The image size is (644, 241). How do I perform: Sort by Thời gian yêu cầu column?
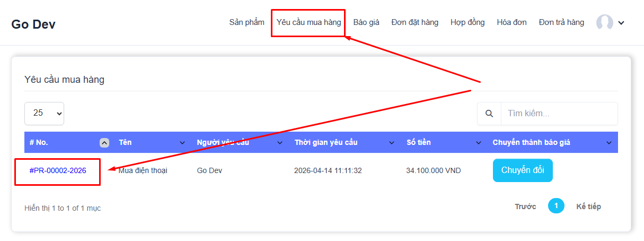click(x=392, y=143)
